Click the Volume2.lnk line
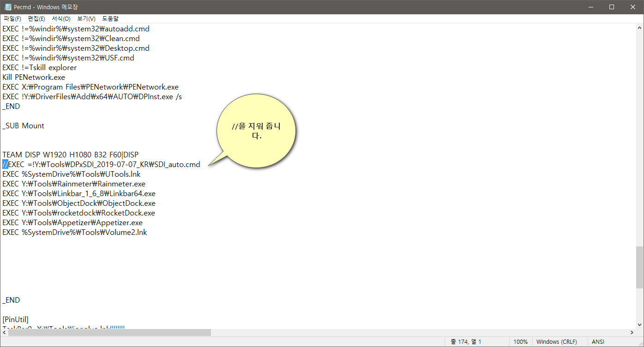Screen dimensions: 644x347 (x=75, y=232)
